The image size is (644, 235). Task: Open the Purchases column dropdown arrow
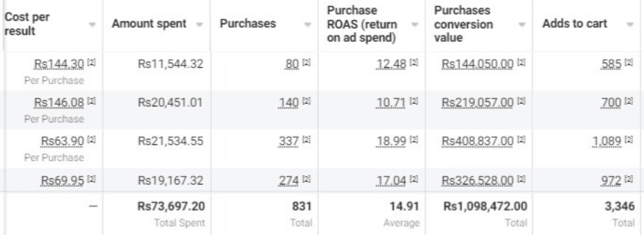tap(307, 25)
